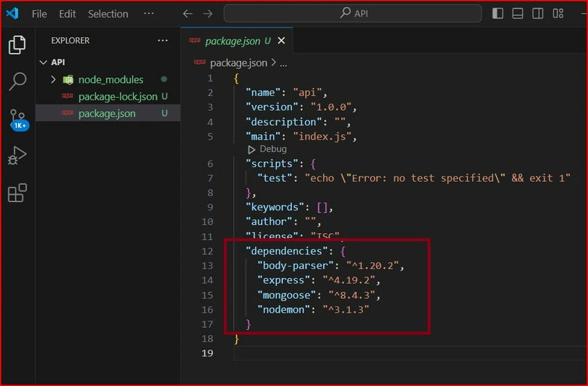
Task: Click the "1.0.0" version value
Action: [331, 107]
